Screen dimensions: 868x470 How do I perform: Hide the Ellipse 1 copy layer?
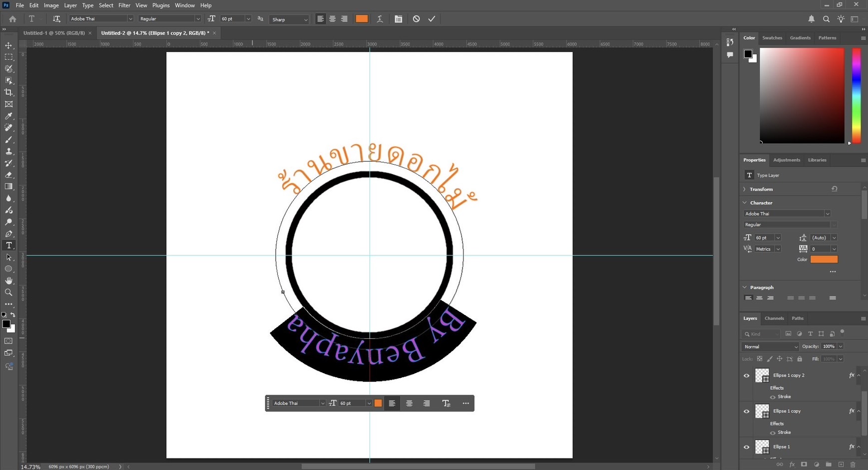(747, 412)
